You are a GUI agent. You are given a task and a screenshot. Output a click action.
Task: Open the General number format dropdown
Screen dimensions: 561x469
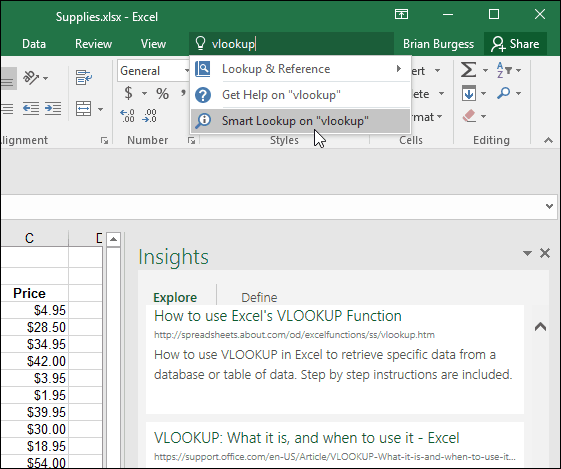click(187, 70)
